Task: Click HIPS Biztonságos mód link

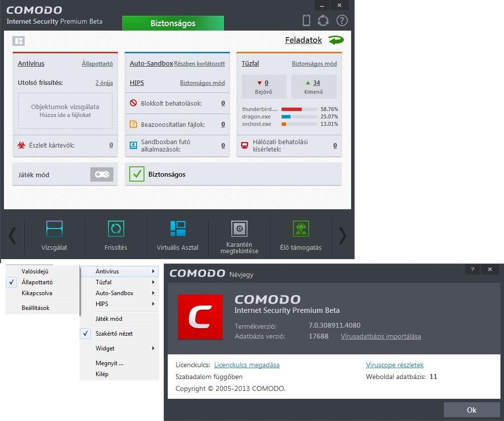Action: (x=203, y=83)
